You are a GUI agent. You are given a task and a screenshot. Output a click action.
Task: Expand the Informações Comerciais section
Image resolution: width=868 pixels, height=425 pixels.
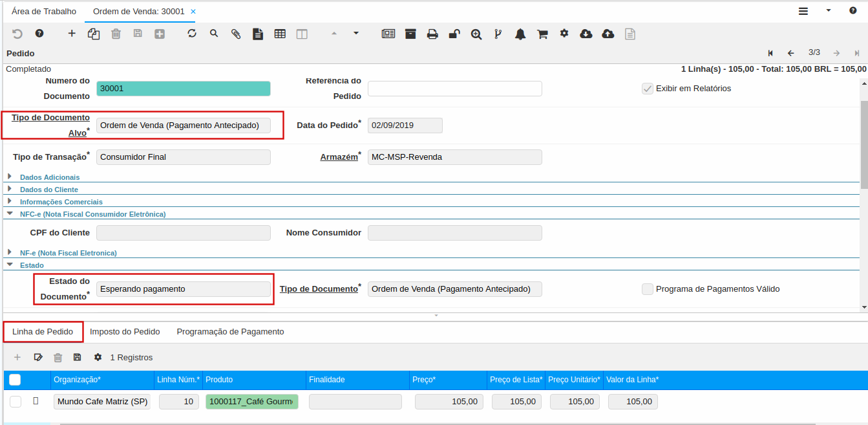(x=61, y=202)
